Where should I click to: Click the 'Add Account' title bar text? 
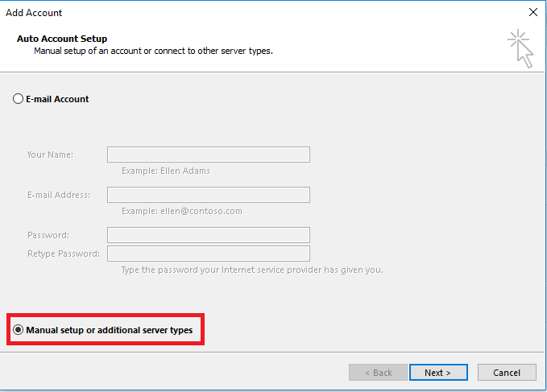34,13
